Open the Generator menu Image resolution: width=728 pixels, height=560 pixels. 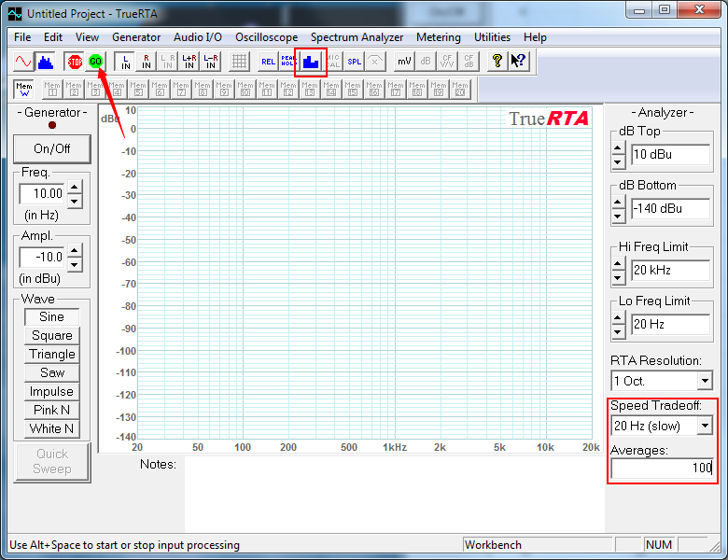click(x=136, y=37)
